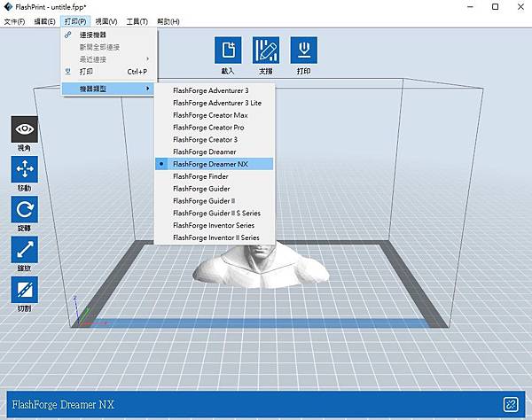Select FlashForge Adventurer 3 Lite machine type
This screenshot has width=532, height=420.
(x=214, y=103)
